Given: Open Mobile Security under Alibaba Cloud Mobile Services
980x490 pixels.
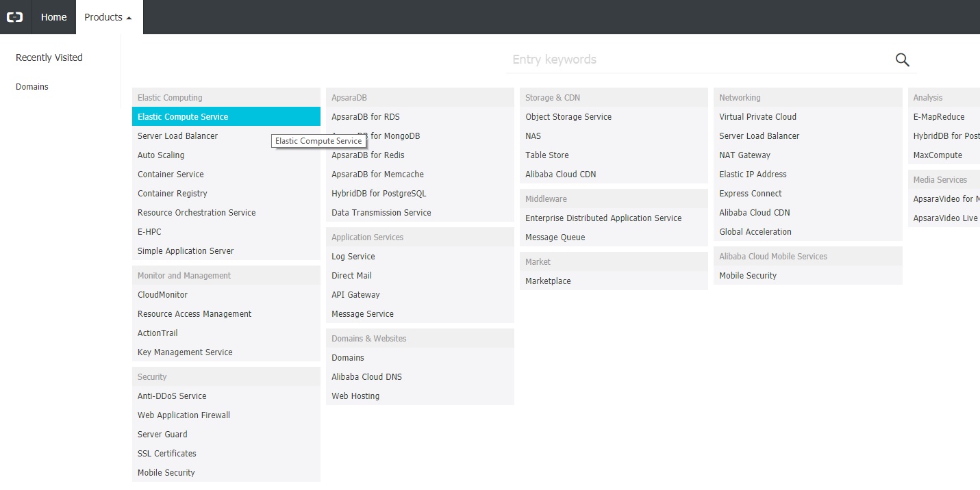Looking at the screenshot, I should [808, 275].
